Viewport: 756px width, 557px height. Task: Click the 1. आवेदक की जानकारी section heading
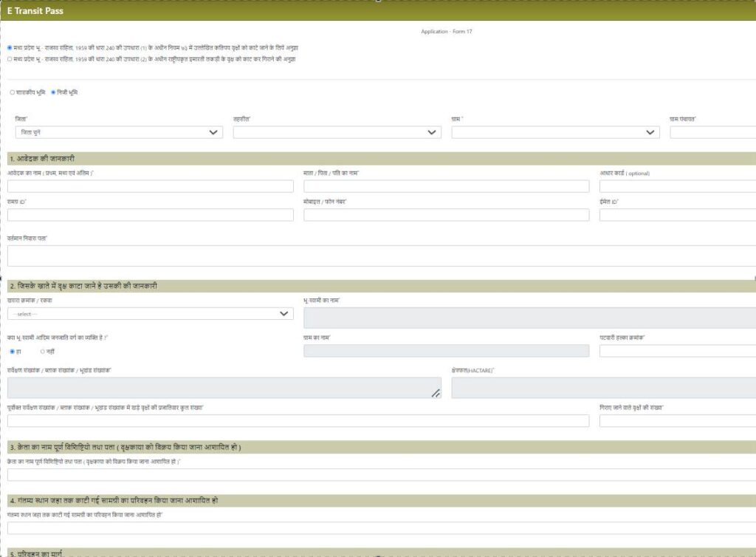point(42,159)
